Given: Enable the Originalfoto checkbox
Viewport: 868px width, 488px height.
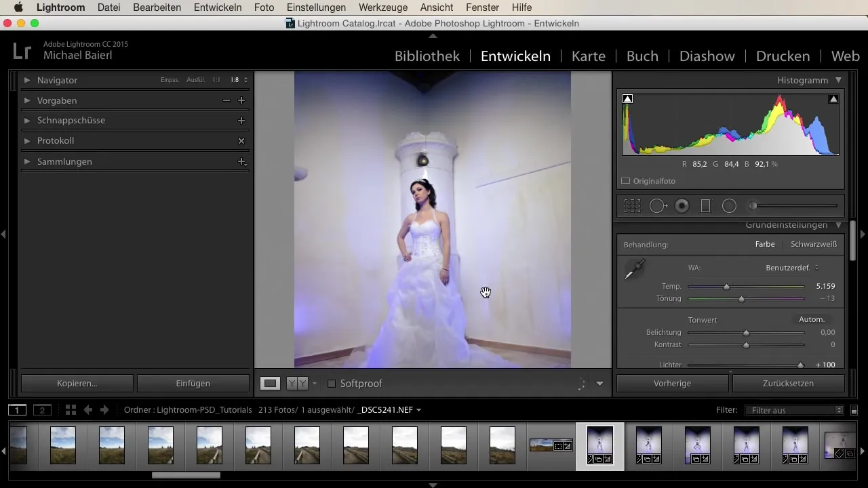Looking at the screenshot, I should point(626,182).
